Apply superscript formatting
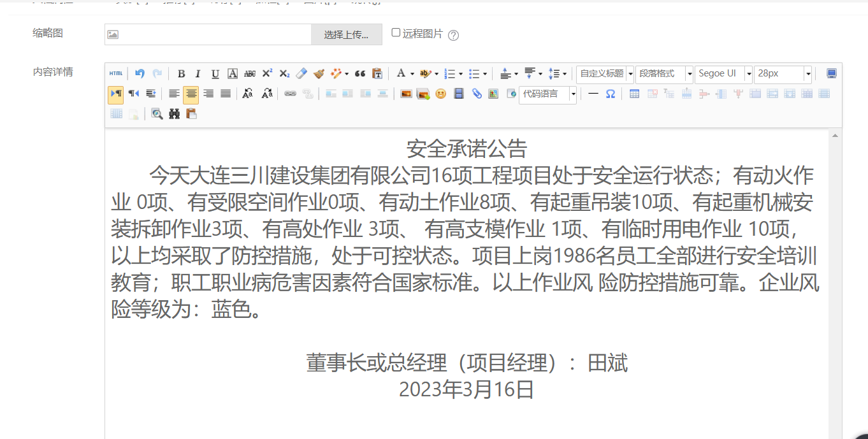 coord(267,73)
